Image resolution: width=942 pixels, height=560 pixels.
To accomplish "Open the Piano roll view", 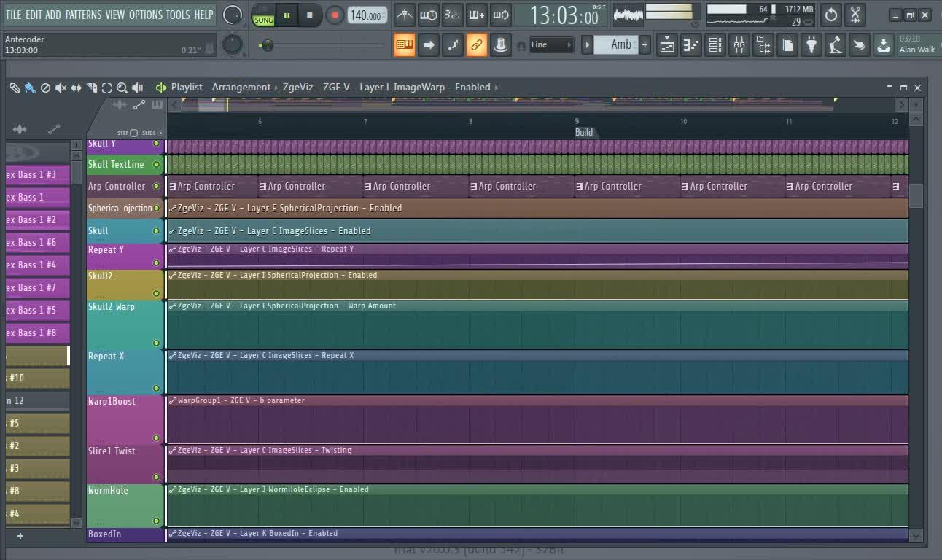I will 691,45.
